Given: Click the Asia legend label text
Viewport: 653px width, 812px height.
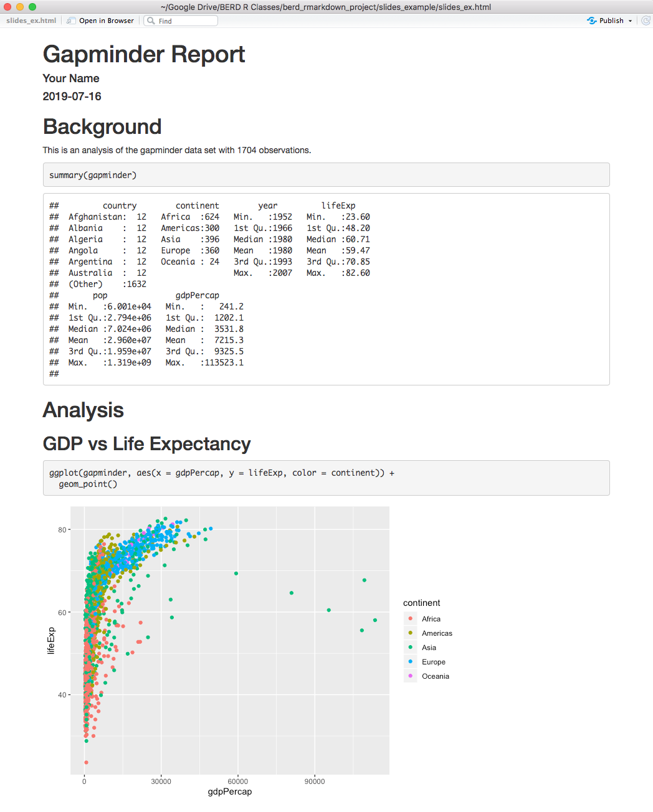Looking at the screenshot, I should (x=429, y=648).
